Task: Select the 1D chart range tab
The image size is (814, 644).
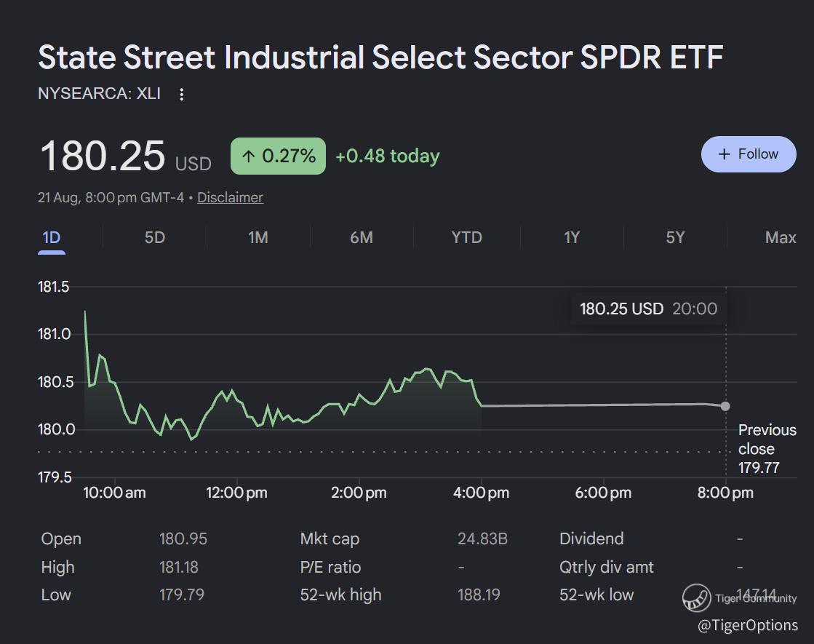Action: tap(52, 238)
